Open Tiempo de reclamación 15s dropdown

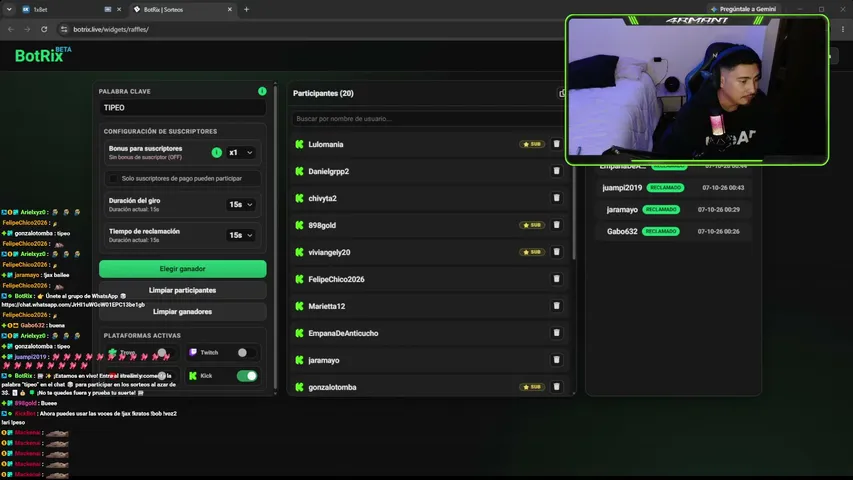(x=240, y=235)
